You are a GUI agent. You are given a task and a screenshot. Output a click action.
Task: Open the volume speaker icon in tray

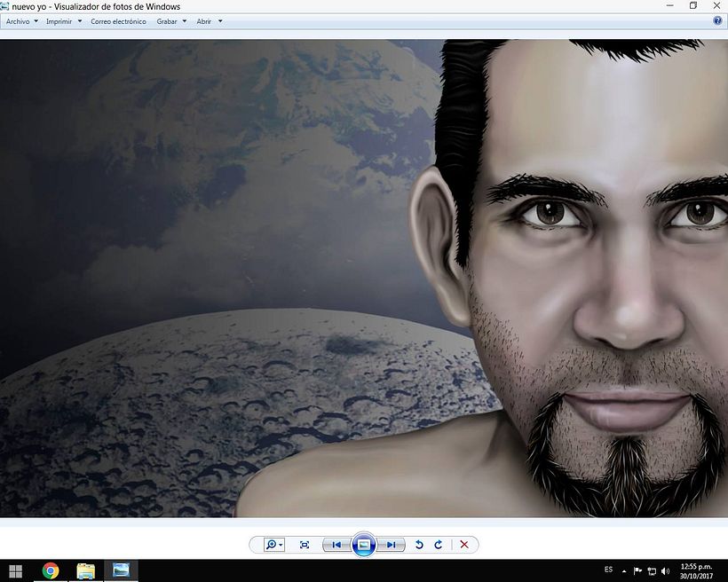tap(666, 570)
